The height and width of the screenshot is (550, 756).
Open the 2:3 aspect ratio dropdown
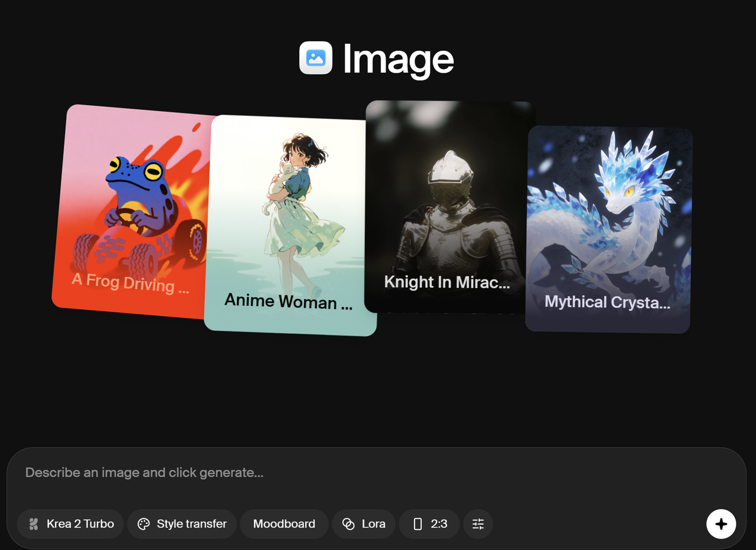pyautogui.click(x=429, y=524)
